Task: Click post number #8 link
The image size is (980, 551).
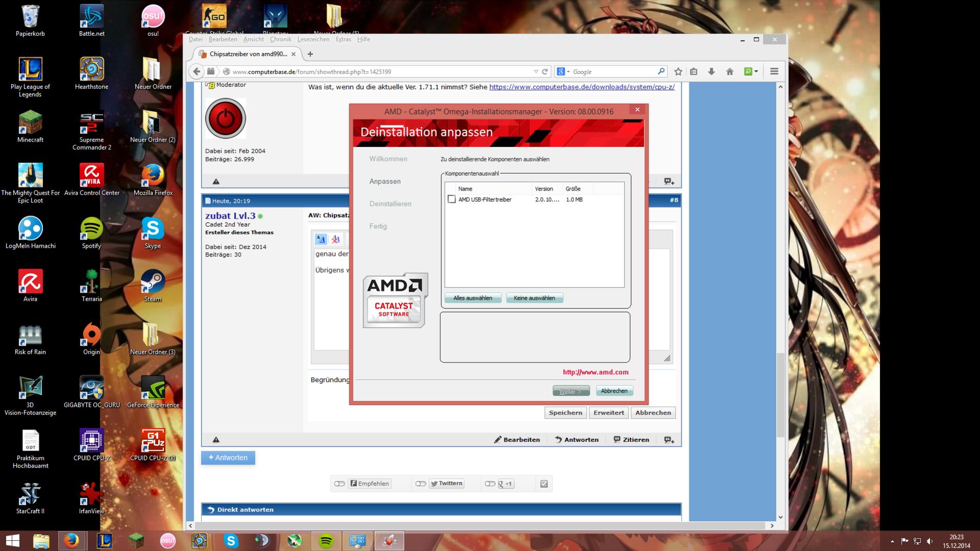Action: click(674, 200)
